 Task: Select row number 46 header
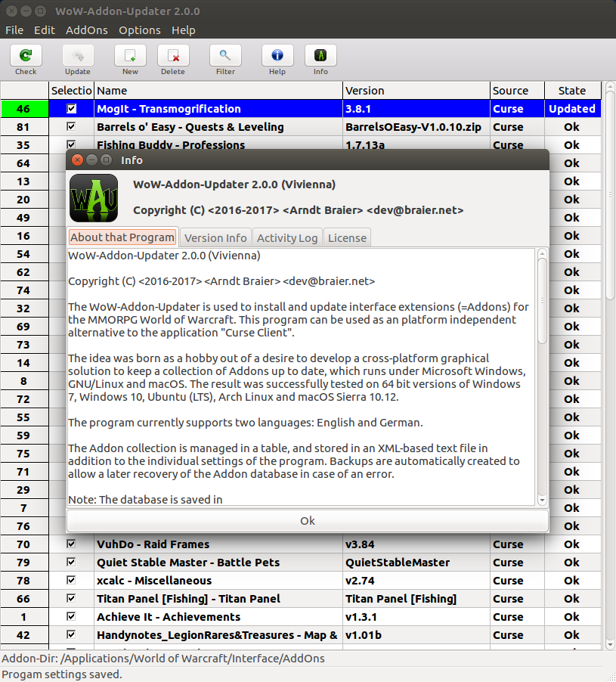click(x=24, y=109)
